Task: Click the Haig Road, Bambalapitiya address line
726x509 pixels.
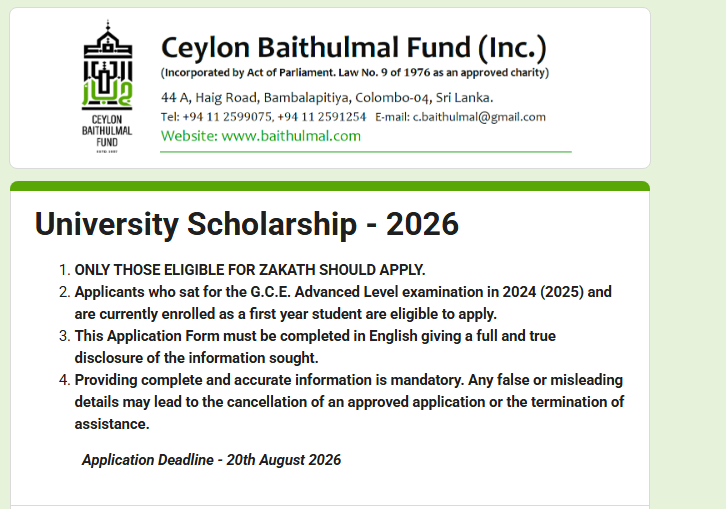Action: pos(327,98)
